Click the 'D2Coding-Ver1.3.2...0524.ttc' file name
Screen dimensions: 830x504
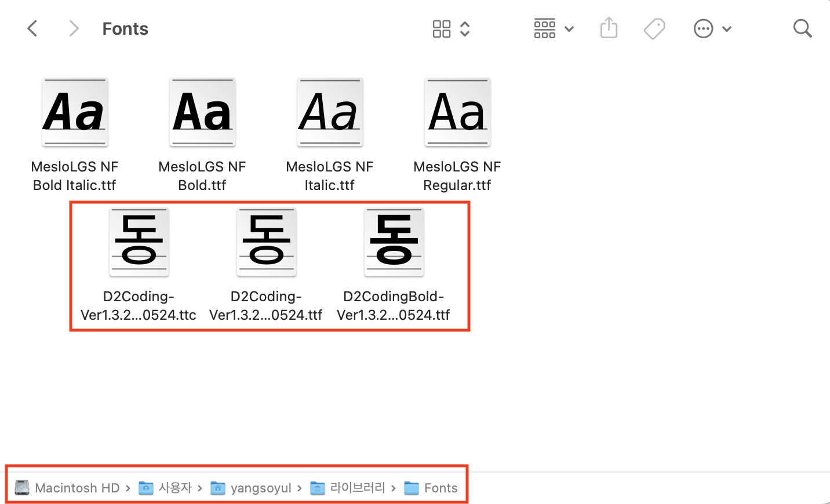point(139,306)
